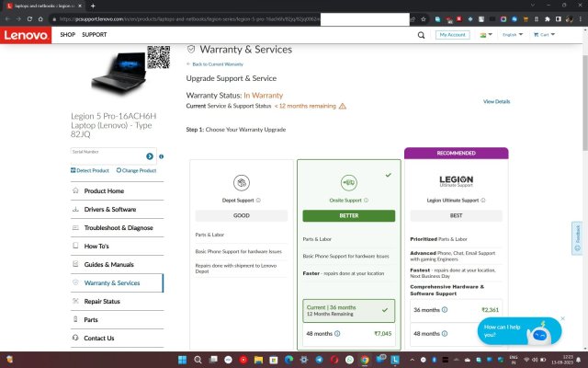Open Telegram from taskbar
Viewport: 588px width, 368px height.
[319, 360]
